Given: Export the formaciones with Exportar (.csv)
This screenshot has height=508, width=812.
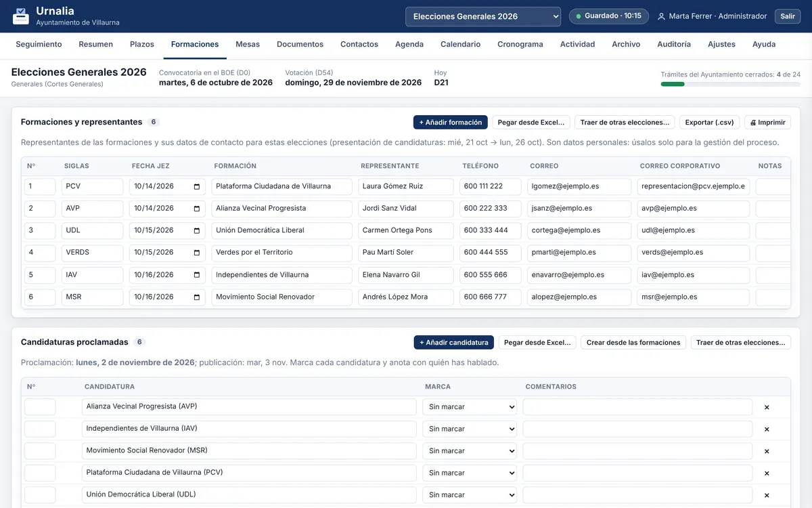Looking at the screenshot, I should point(710,123).
